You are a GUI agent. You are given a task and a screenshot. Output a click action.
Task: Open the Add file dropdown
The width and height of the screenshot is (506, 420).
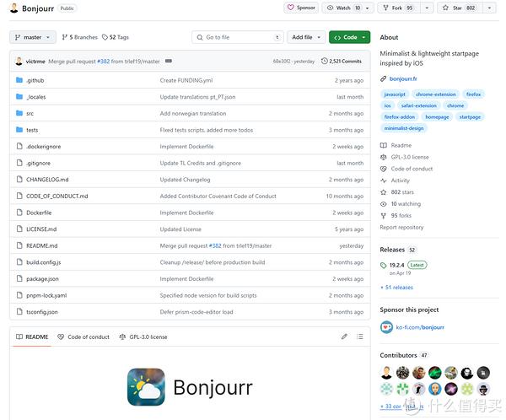click(306, 37)
